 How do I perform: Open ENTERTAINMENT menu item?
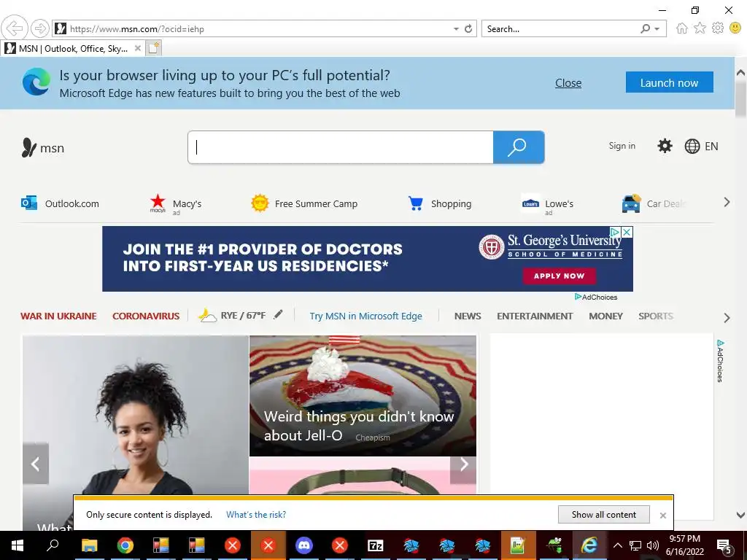point(535,316)
